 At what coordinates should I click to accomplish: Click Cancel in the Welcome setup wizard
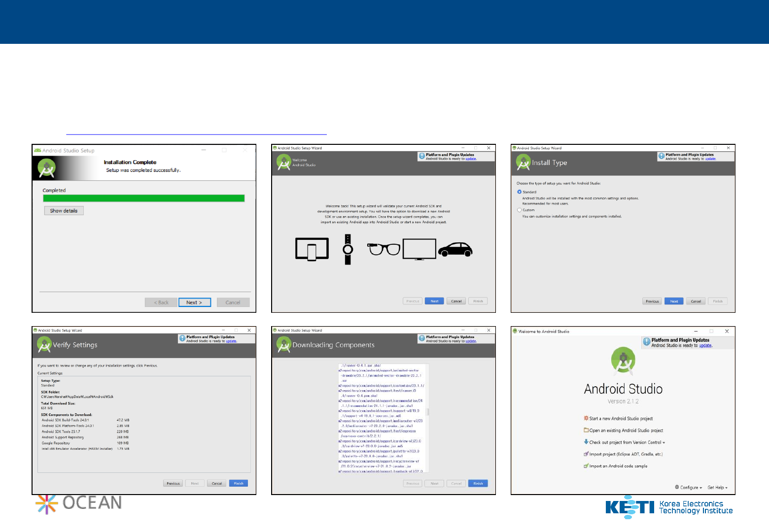(x=456, y=301)
